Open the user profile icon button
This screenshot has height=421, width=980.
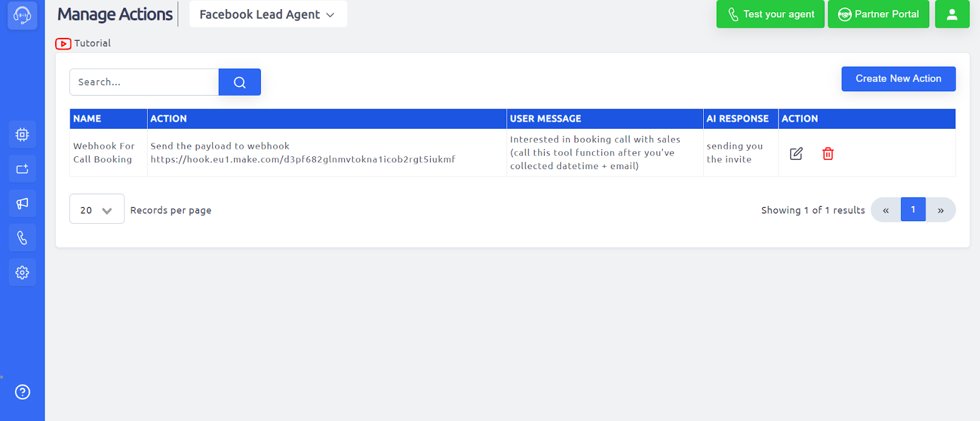tap(952, 14)
